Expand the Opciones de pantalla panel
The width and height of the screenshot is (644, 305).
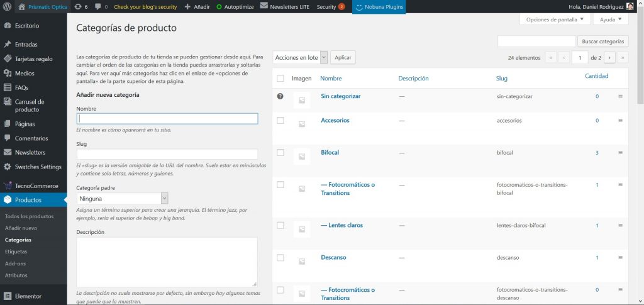(x=555, y=19)
